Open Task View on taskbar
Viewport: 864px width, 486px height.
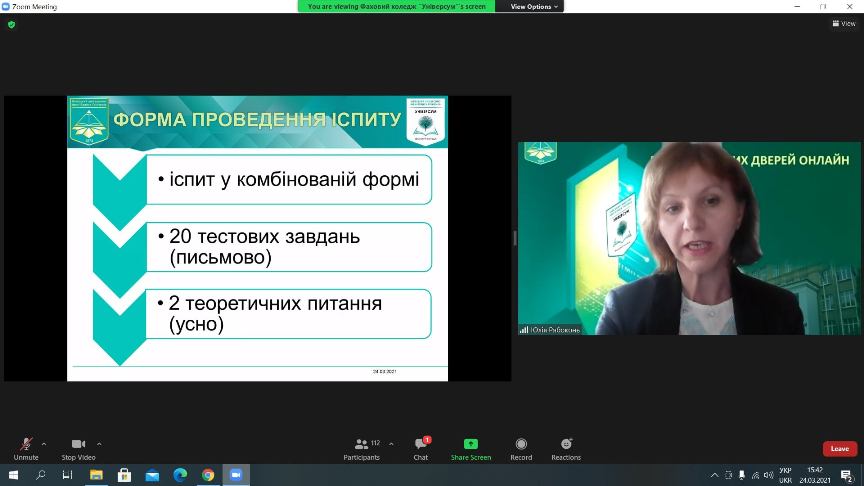coord(67,475)
